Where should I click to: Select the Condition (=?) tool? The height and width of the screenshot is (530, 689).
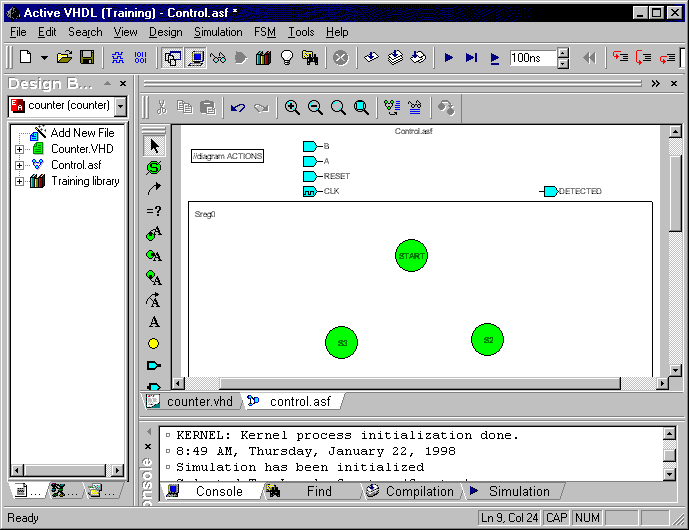point(154,211)
